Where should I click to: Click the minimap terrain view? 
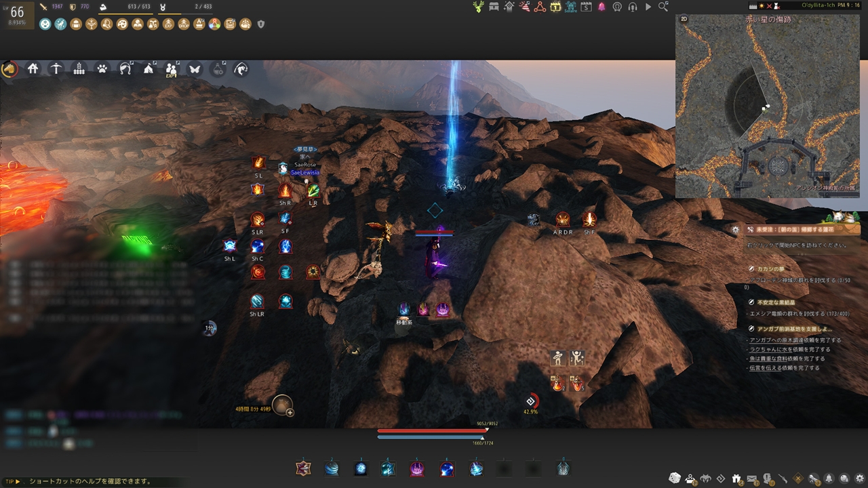point(768,106)
